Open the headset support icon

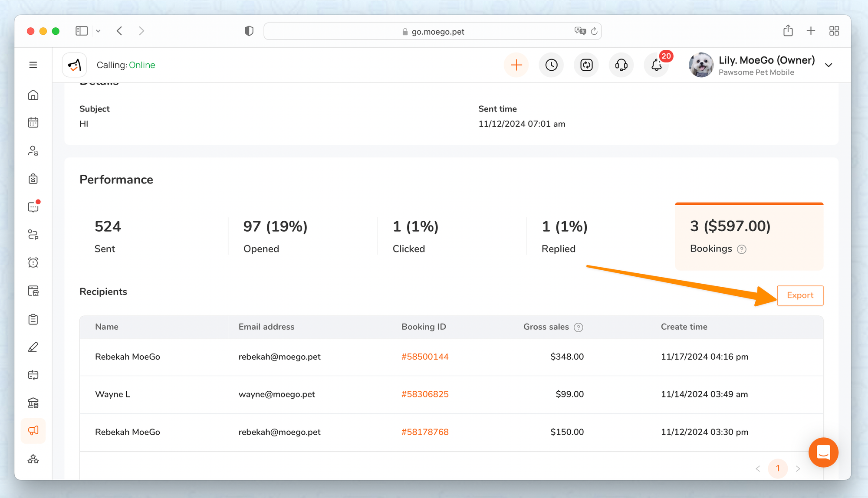point(621,65)
